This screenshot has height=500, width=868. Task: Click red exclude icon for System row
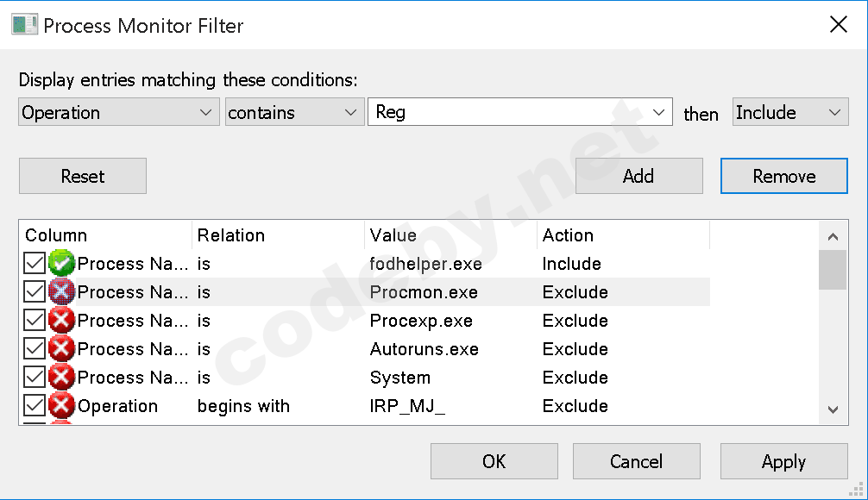(x=61, y=378)
